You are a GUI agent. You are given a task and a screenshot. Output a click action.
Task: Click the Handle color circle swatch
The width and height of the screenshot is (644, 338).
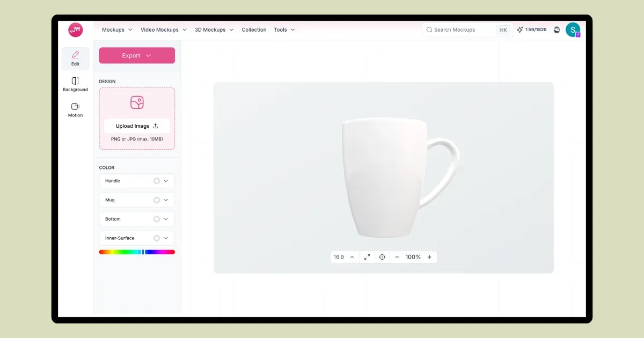157,181
